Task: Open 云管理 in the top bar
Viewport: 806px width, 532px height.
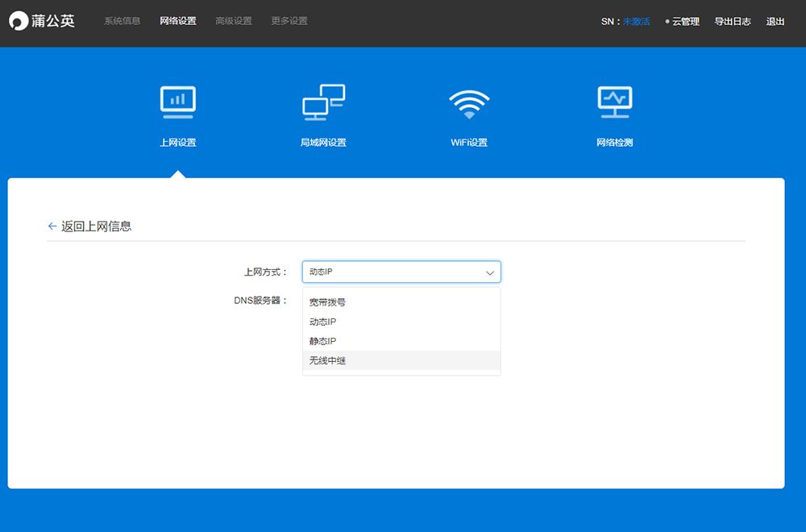Action: 685,22
